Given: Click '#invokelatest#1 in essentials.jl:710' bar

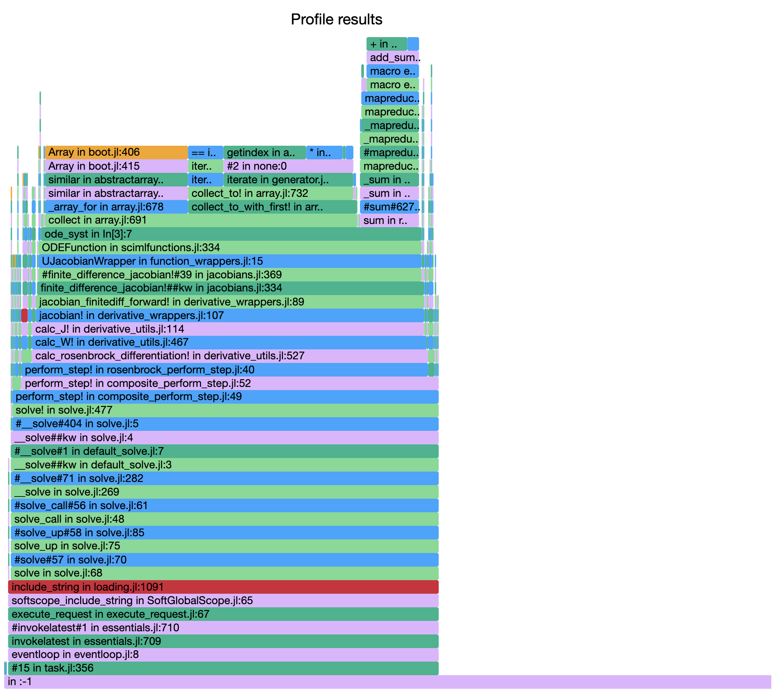Looking at the screenshot, I should pos(223,628).
